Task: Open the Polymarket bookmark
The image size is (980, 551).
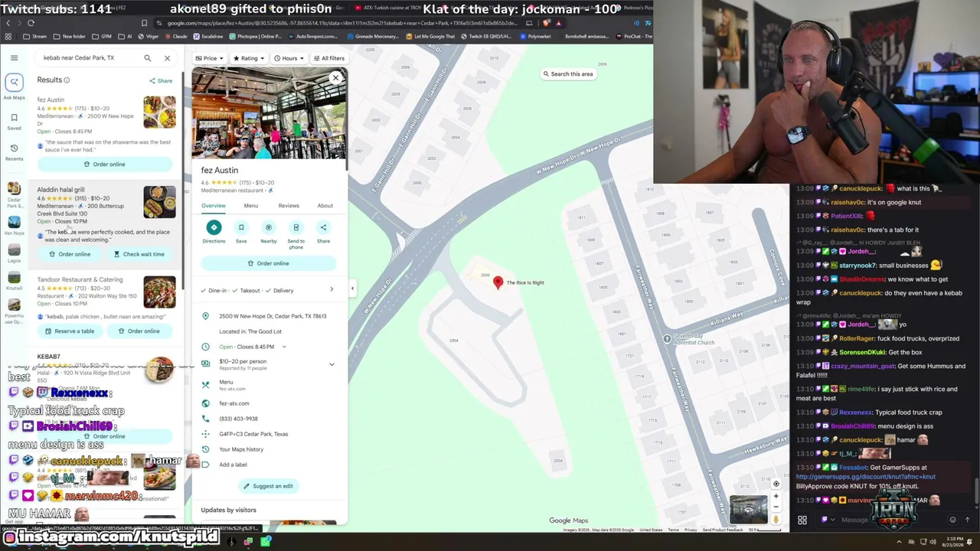Action: click(x=536, y=37)
